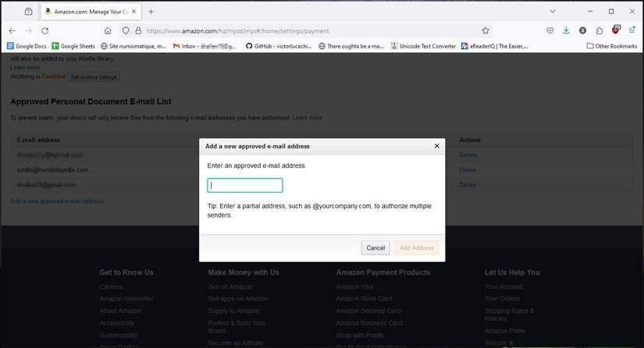Open Shipping Rates & Policies link

(x=509, y=314)
